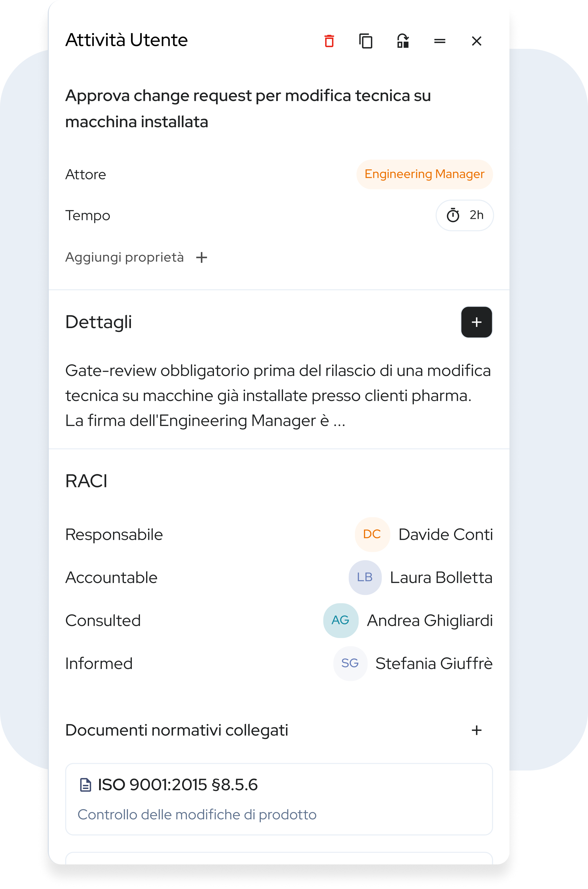The height and width of the screenshot is (889, 588).
Task: Close the Attività Utente panel
Action: 476,40
